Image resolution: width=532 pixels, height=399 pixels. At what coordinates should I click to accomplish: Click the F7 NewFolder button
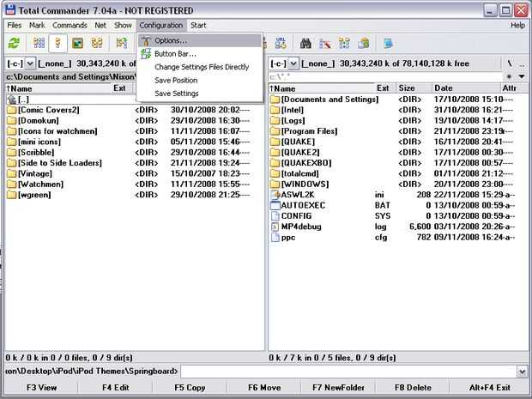(338, 388)
